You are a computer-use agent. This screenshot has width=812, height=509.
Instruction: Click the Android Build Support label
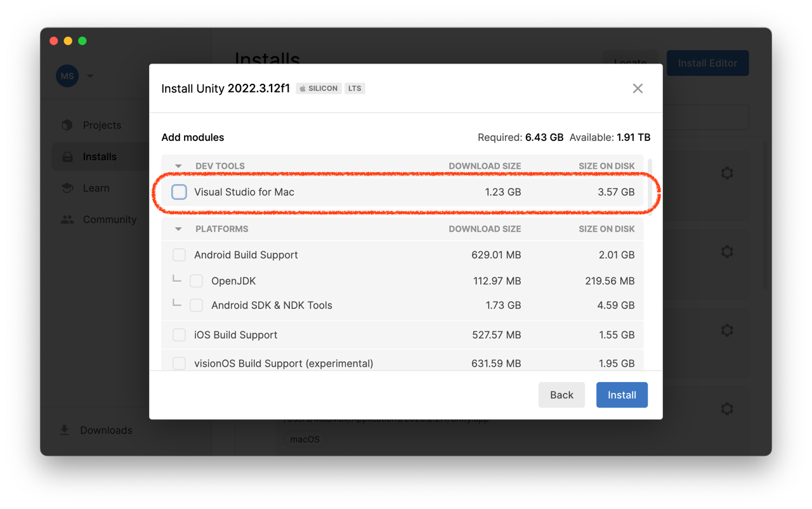coord(246,255)
